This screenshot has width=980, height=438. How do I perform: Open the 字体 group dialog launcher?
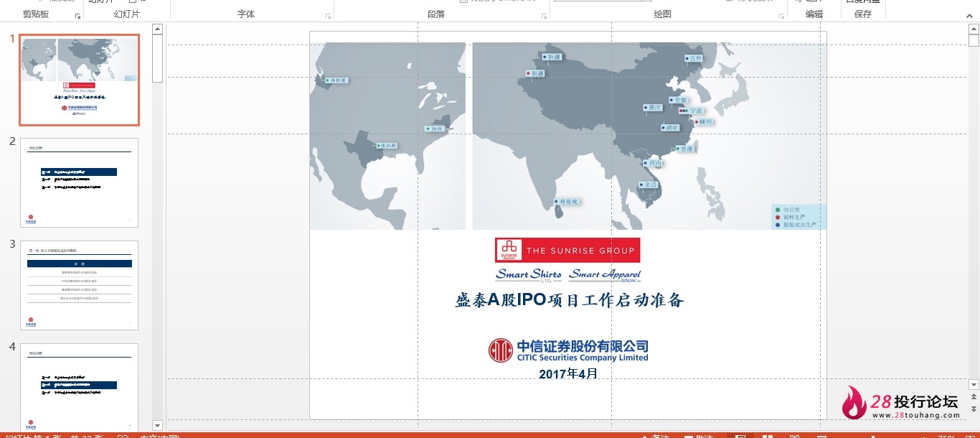329,16
